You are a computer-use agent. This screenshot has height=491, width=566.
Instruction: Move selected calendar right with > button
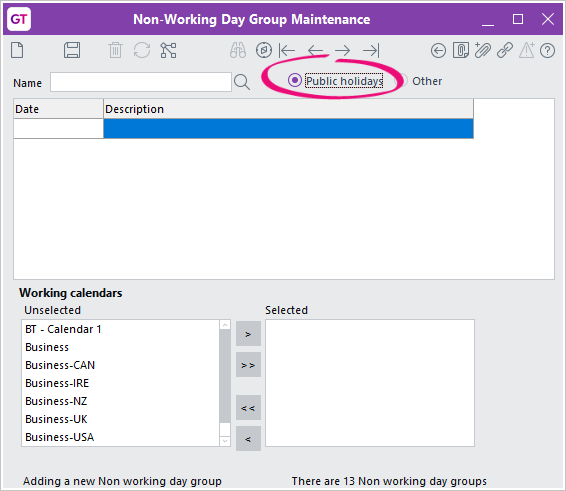point(248,334)
